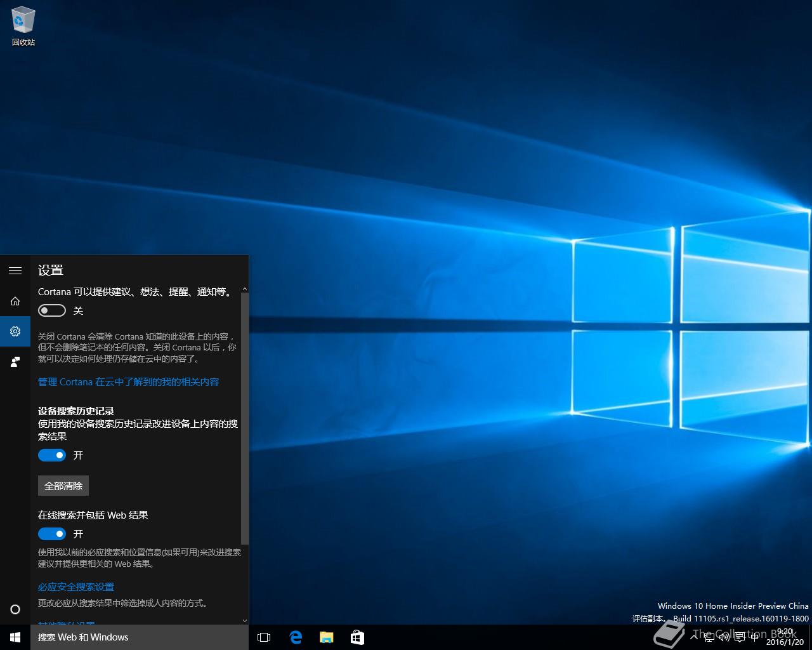Viewport: 812px width, 650px height.
Task: Show hidden tray icons chevron
Action: tap(694, 637)
